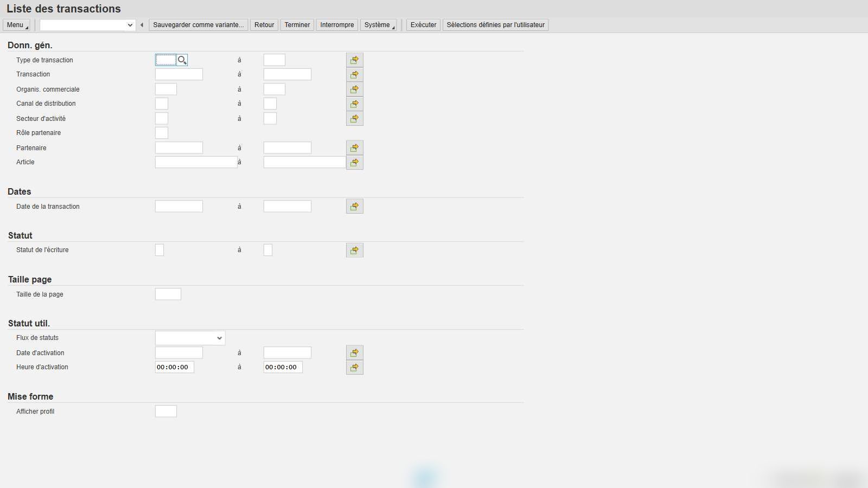Open multiple selection for Organis. commerciale

coord(355,89)
